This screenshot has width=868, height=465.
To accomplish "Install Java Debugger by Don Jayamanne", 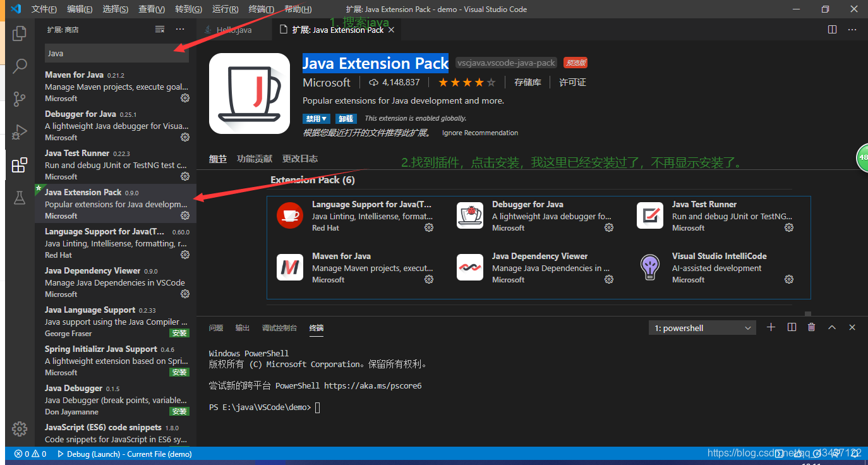I will click(179, 411).
